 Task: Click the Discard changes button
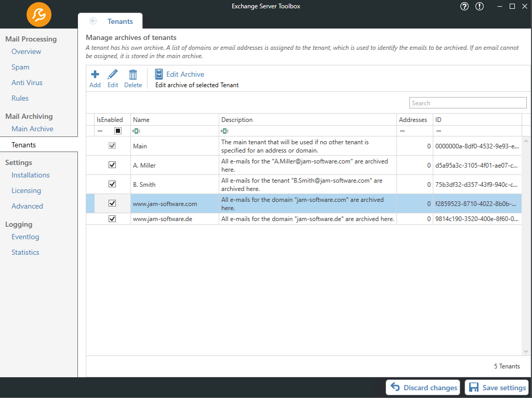[424, 388]
